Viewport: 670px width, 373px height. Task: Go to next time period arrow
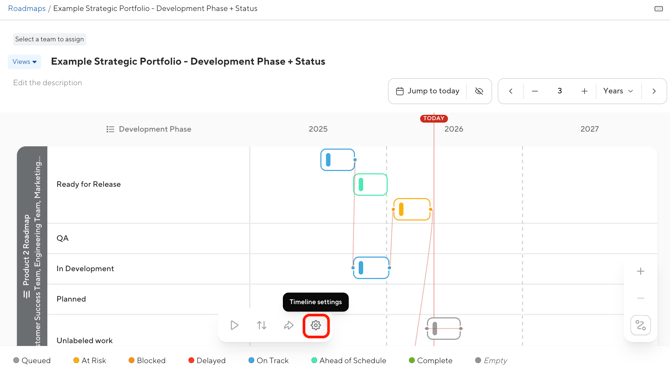(x=654, y=91)
